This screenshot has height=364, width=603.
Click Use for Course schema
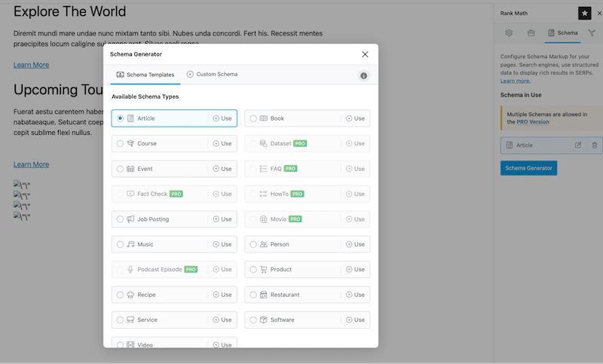pyautogui.click(x=222, y=143)
